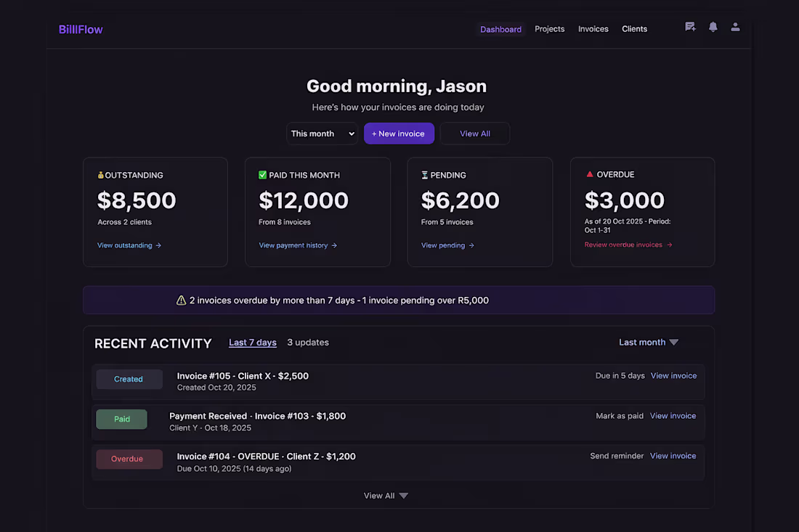Click the alert icon in the overdue banner

[x=181, y=300]
